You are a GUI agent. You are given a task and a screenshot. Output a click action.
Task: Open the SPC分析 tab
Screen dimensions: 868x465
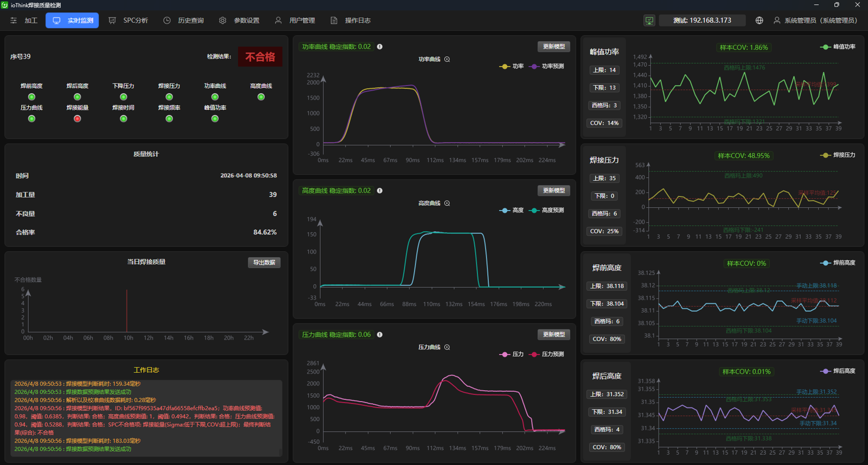[129, 21]
